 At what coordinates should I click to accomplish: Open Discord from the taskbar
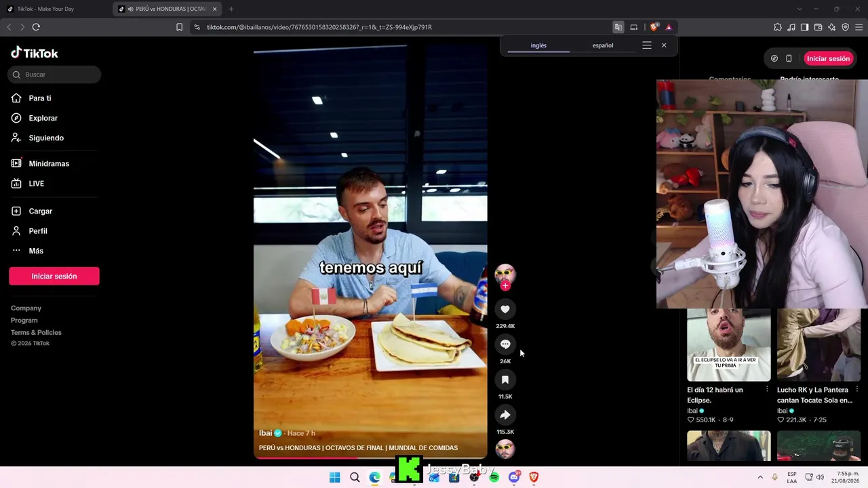514,477
